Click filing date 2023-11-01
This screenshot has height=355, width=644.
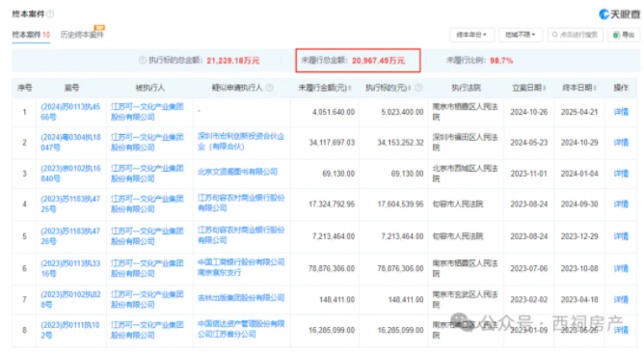tap(528, 174)
